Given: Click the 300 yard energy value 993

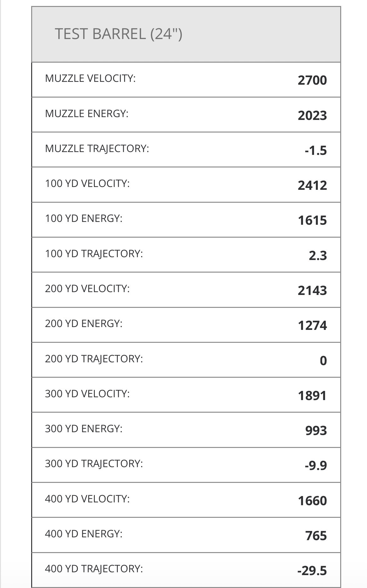Looking at the screenshot, I should pos(316,431).
